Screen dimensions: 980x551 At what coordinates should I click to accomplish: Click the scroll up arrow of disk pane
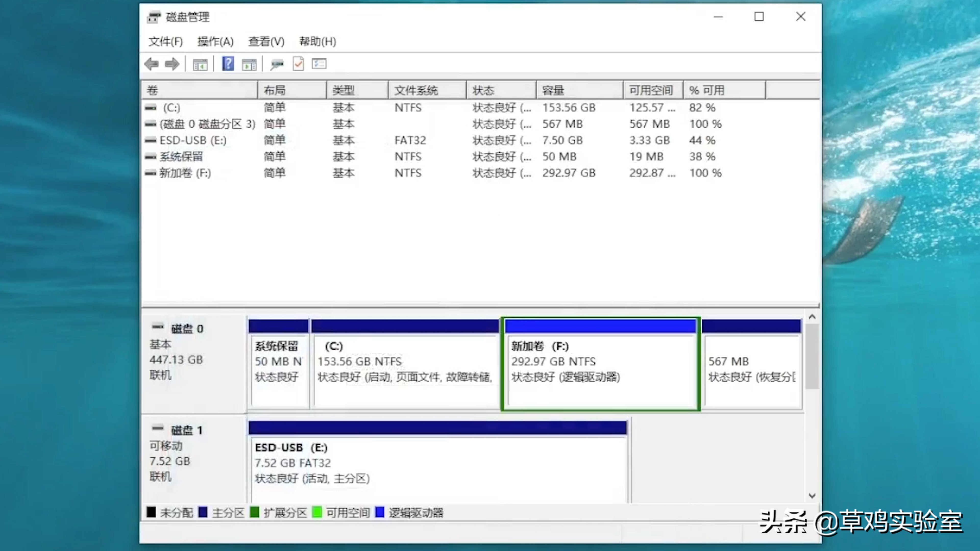[x=812, y=317]
